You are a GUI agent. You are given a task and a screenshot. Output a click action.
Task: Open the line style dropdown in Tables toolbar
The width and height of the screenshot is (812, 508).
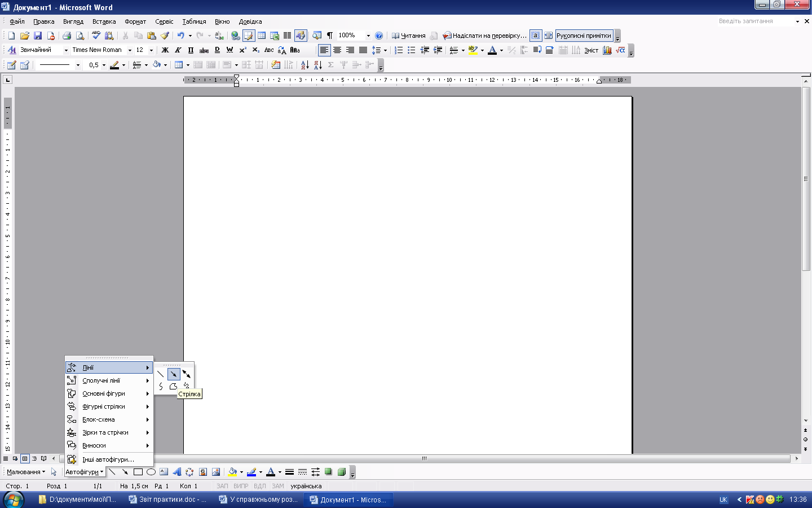click(78, 65)
